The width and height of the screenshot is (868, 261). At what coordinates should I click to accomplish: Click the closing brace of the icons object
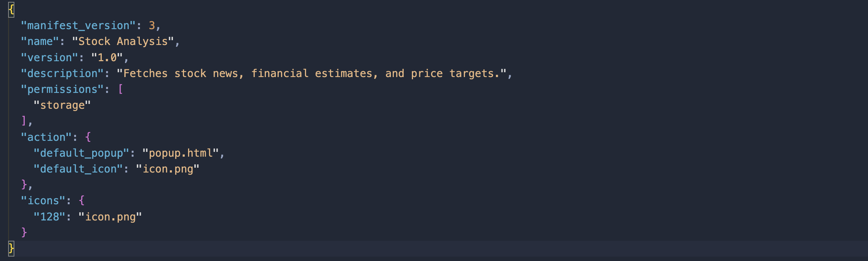click(x=24, y=232)
